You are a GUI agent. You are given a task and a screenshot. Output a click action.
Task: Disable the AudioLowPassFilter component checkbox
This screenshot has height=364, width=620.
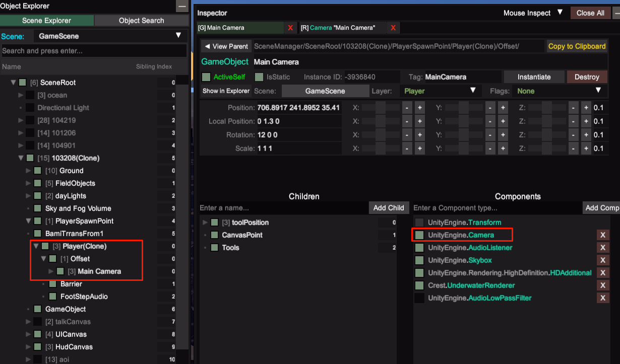click(419, 298)
